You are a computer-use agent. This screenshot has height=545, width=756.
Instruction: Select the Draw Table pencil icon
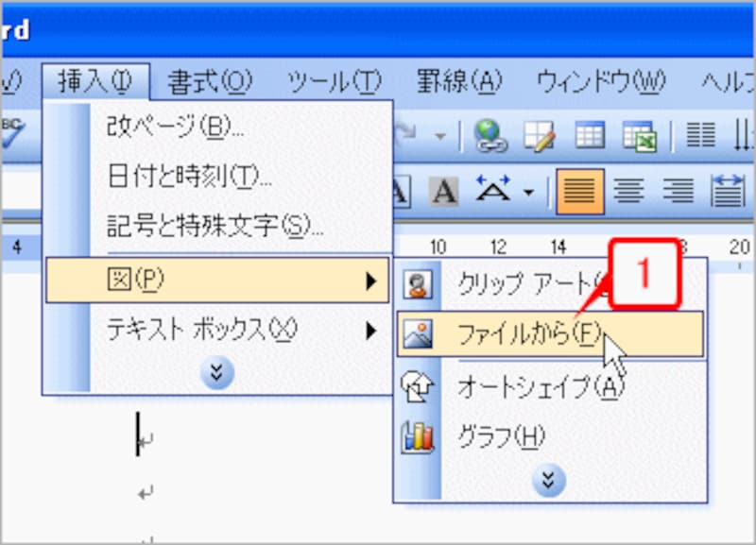tap(540, 136)
